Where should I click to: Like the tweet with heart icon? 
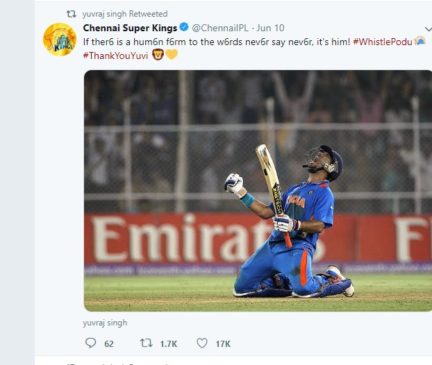pyautogui.click(x=202, y=343)
